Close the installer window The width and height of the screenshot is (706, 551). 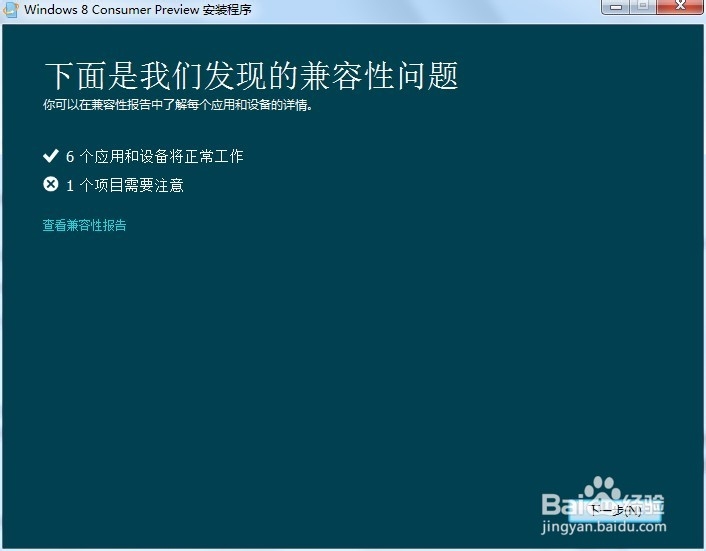tap(680, 6)
